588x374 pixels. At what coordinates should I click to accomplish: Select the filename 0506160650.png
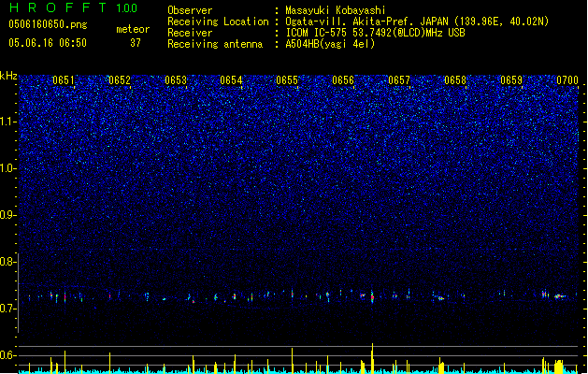[x=48, y=24]
